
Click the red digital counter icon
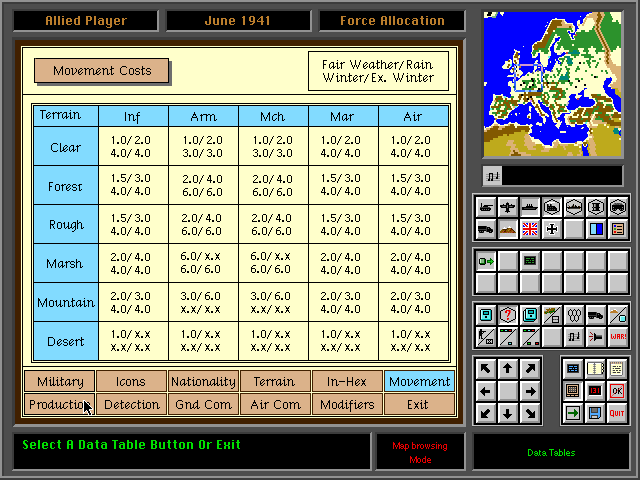[x=595, y=391]
